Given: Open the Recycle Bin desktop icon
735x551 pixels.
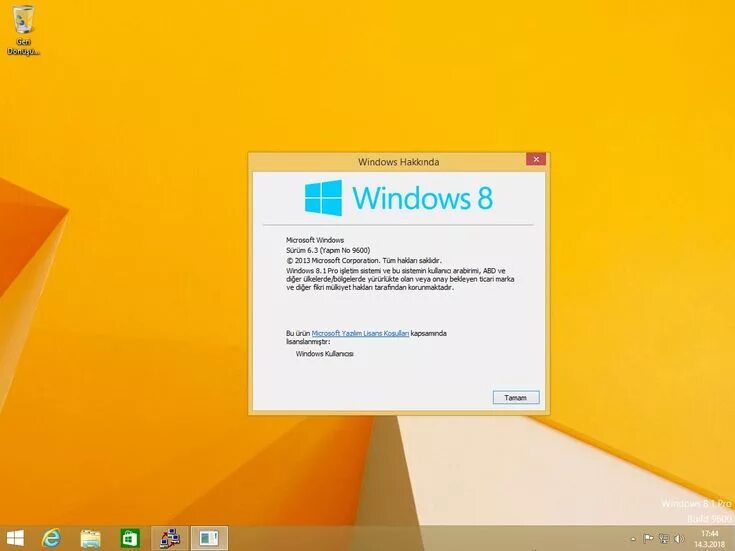Looking at the screenshot, I should point(22,30).
